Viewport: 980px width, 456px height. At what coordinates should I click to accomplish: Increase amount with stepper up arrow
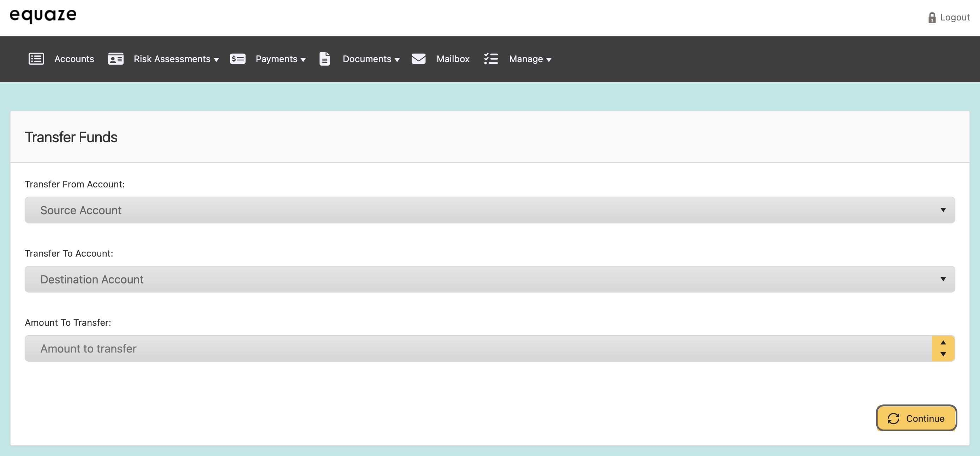tap(943, 342)
